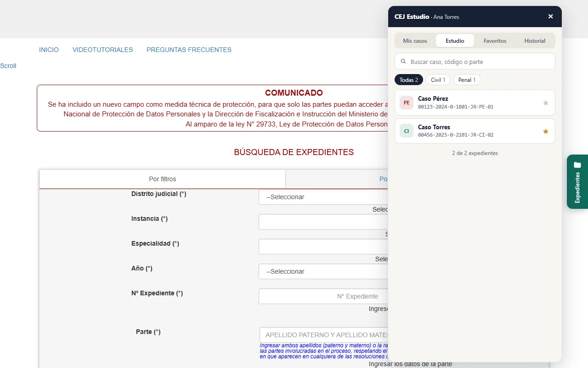Image resolution: width=588 pixels, height=368 pixels.
Task: Click the '2 de 2 expedientes' count
Action: pos(475,153)
